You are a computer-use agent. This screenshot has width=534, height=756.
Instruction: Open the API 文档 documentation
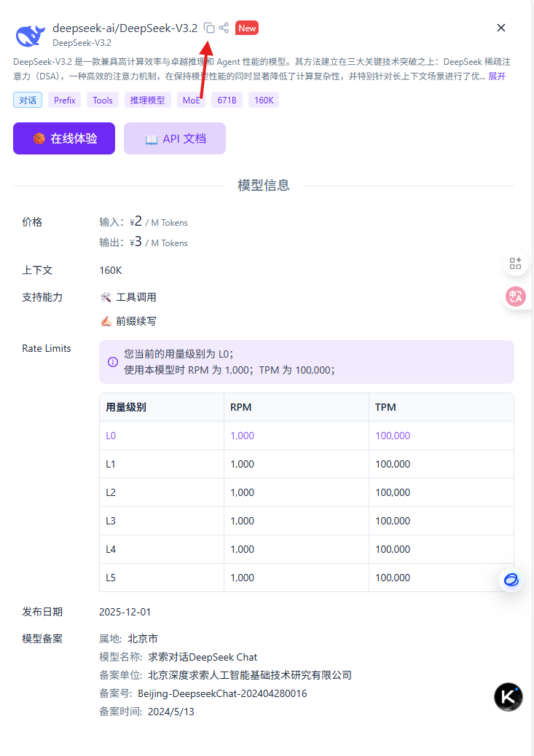[175, 138]
